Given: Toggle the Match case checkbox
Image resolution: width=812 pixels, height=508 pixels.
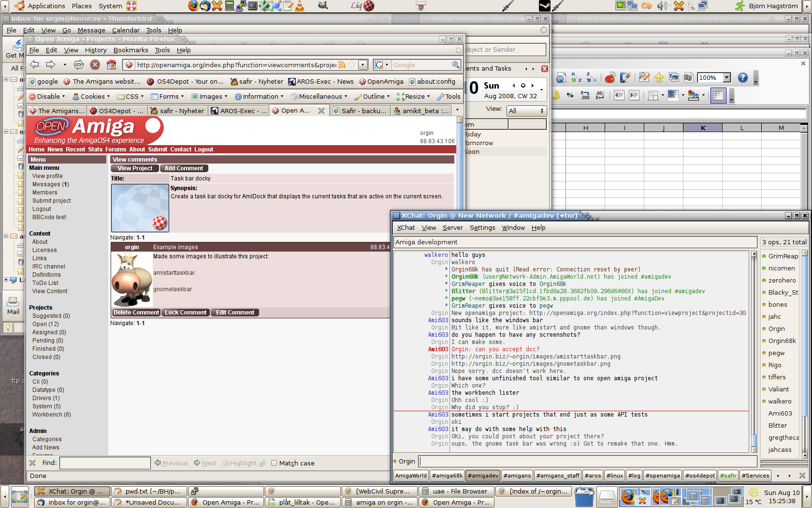Looking at the screenshot, I should [274, 463].
